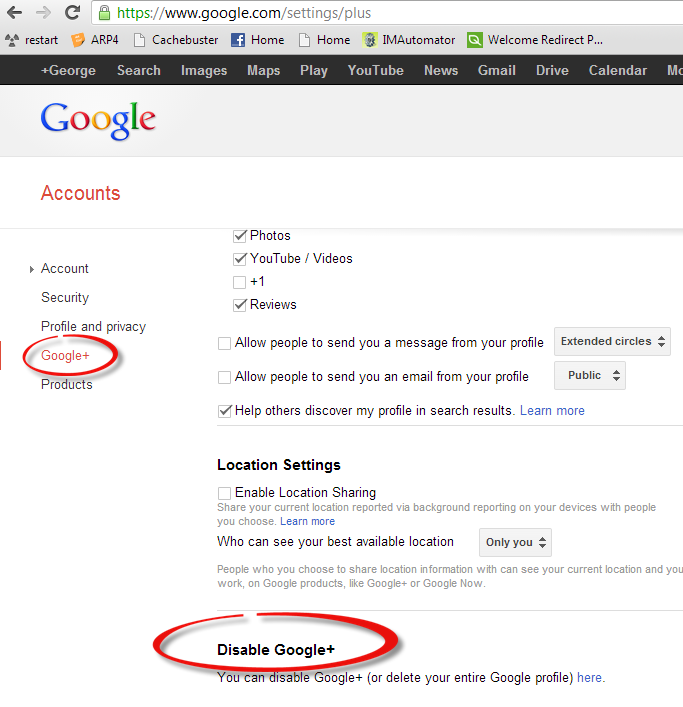Click the Disable Google+ heading text

coord(276,650)
